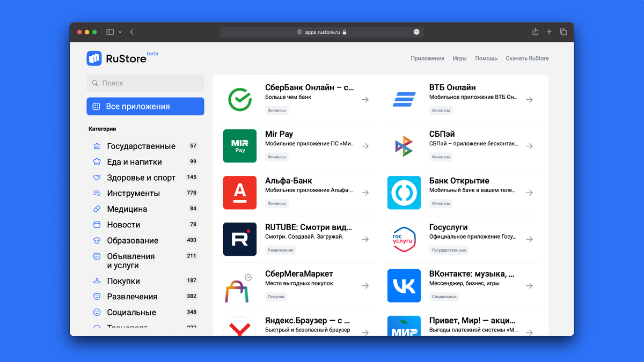Screen dimensions: 644x362
Task: Click the arrow next to ВКонтакте
Action: (x=530, y=286)
